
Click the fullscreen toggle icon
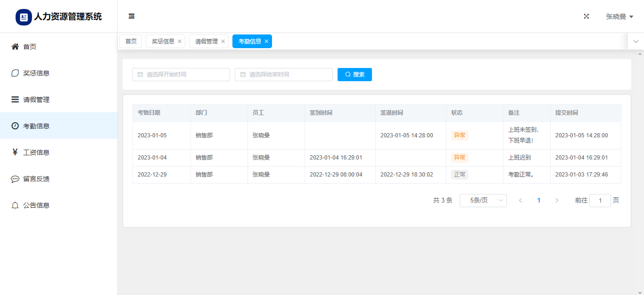586,16
